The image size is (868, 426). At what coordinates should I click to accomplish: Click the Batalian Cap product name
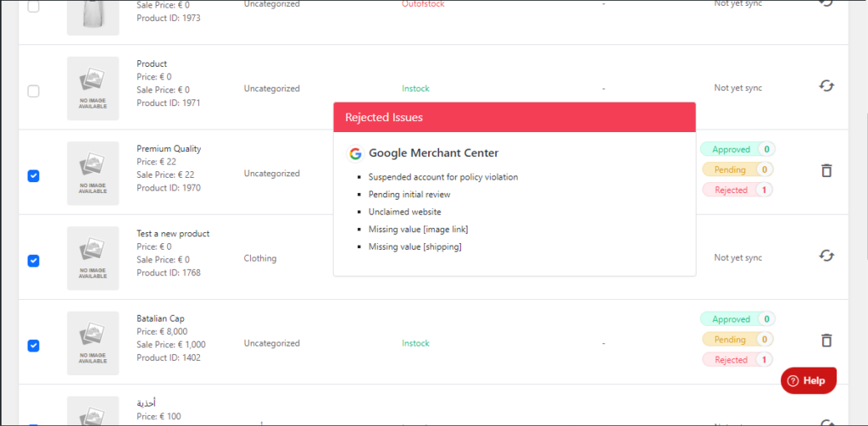[160, 318]
